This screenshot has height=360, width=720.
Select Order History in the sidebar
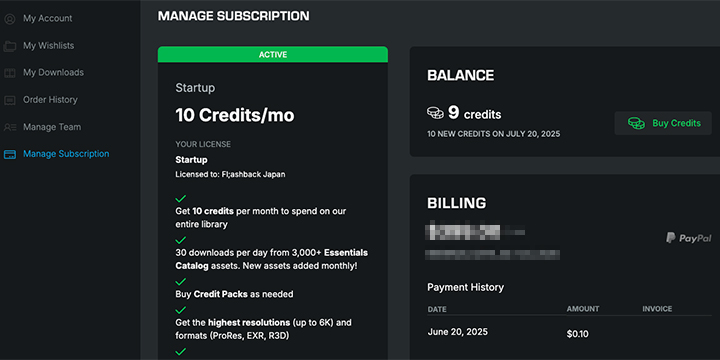point(50,100)
